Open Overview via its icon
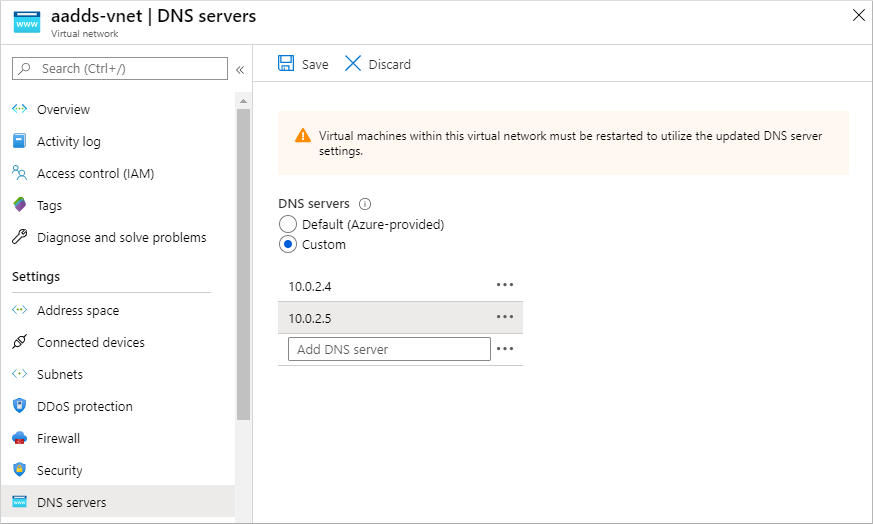Image resolution: width=873 pixels, height=524 pixels. 19,109
